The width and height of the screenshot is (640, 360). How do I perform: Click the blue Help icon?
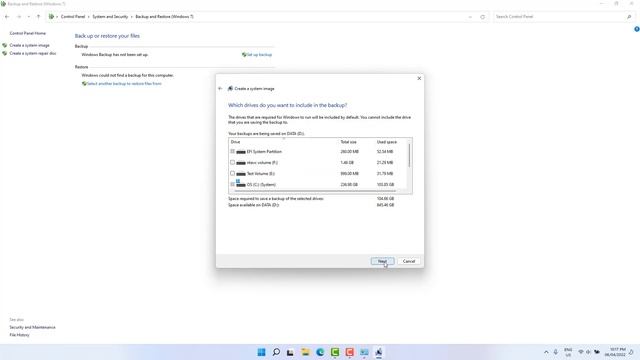pos(637,29)
